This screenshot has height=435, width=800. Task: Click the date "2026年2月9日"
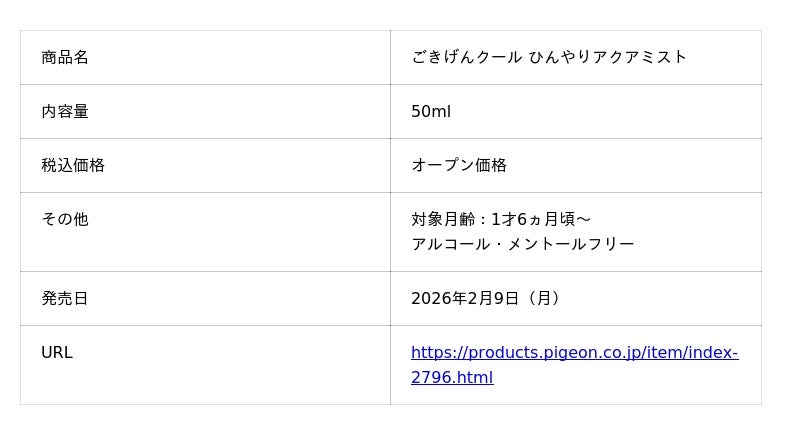tap(465, 298)
